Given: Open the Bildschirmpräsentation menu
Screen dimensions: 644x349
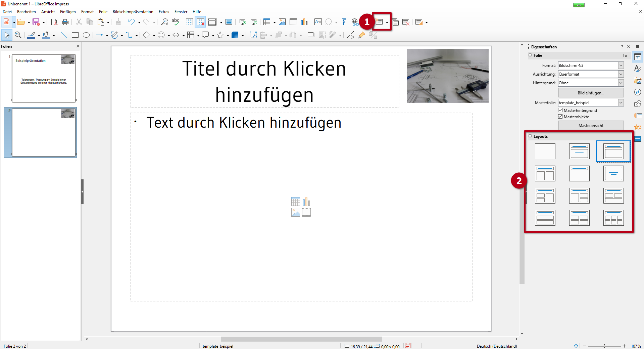Looking at the screenshot, I should (133, 11).
